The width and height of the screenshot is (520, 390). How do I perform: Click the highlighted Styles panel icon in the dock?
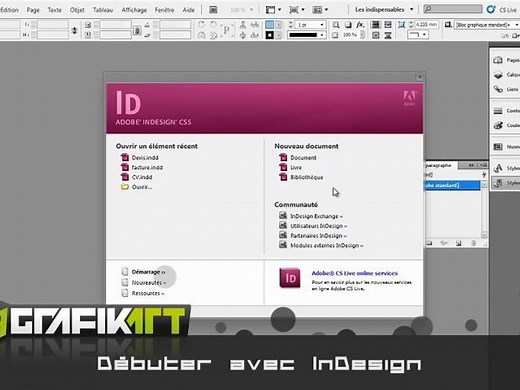tap(498, 183)
